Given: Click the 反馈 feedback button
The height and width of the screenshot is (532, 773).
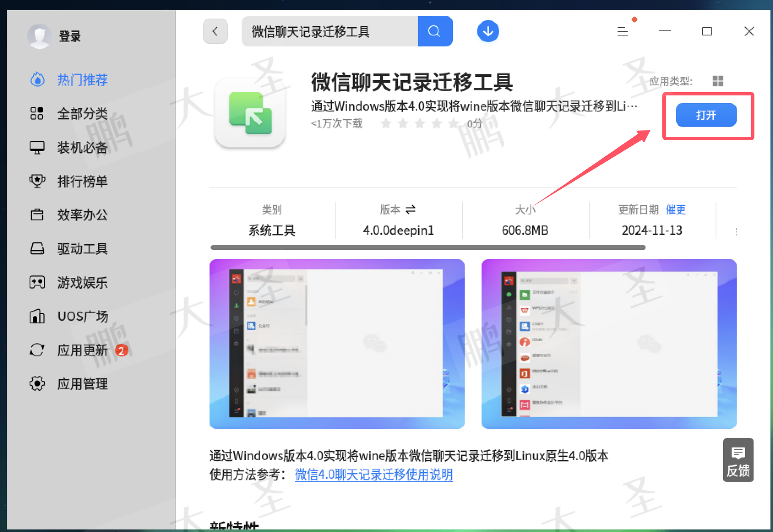Looking at the screenshot, I should click(738, 461).
